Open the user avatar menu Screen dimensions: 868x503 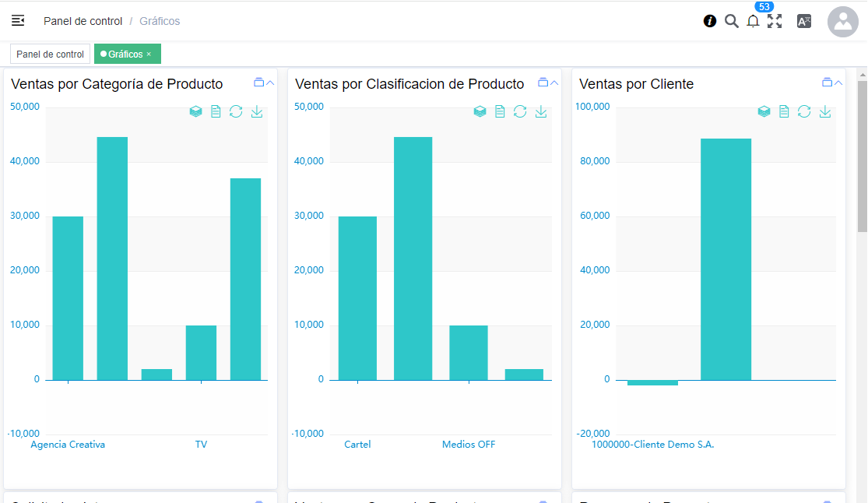coord(842,22)
